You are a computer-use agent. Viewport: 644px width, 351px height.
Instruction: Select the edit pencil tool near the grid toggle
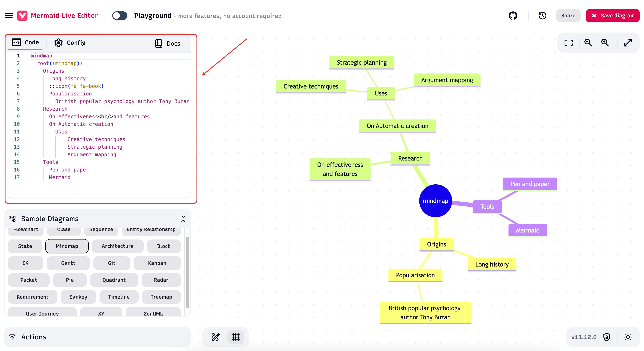tap(216, 337)
